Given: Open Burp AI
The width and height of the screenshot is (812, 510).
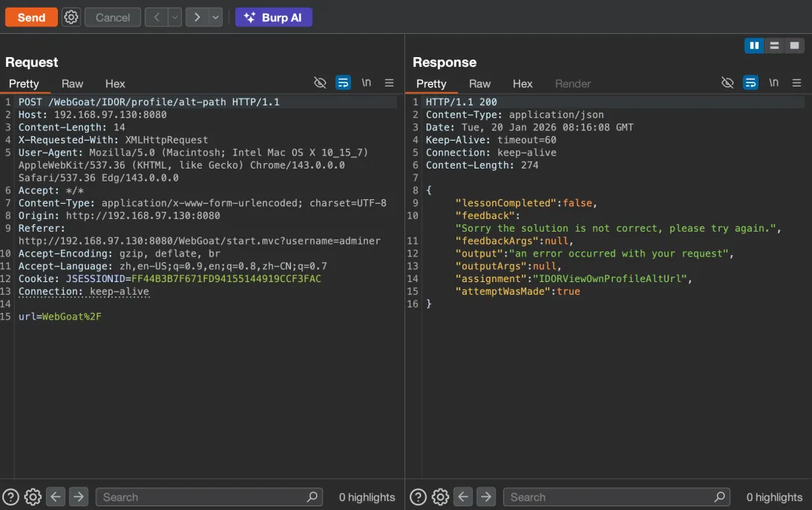Looking at the screenshot, I should click(274, 17).
